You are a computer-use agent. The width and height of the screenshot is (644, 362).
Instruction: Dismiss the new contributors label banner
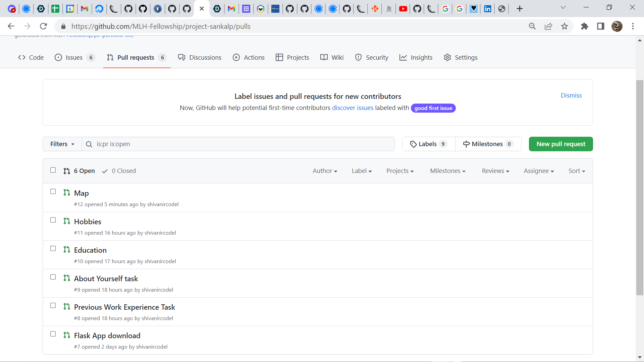(571, 96)
